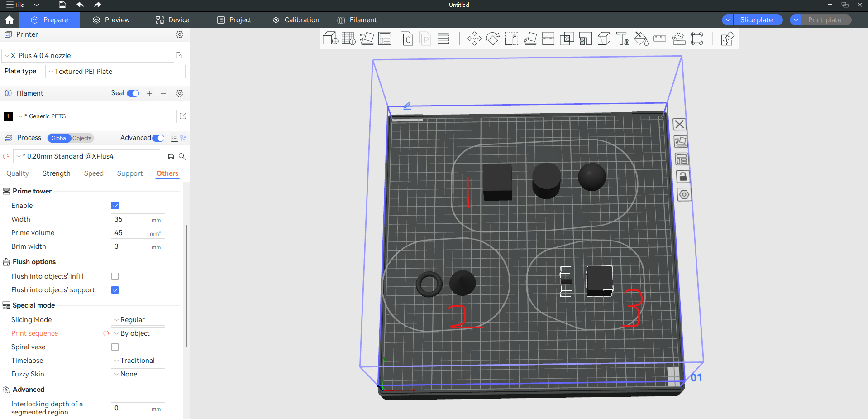Click the filament 1 black color swatch

click(x=8, y=116)
